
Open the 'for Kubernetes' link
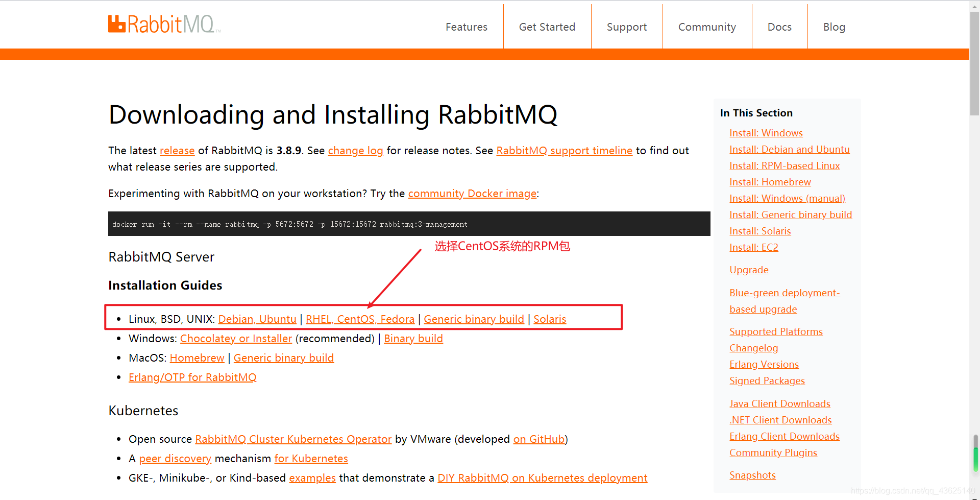pos(311,459)
